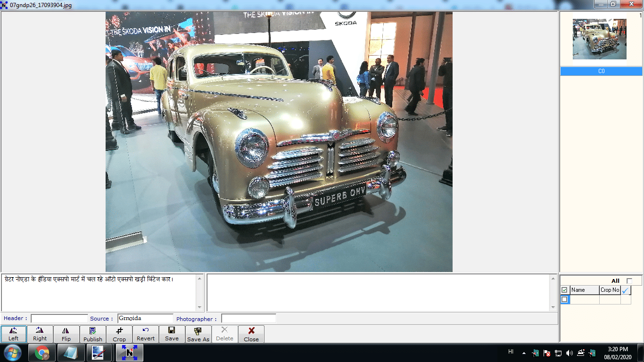This screenshot has height=362, width=644.
Task: Show hidden system tray icons
Action: click(x=524, y=353)
